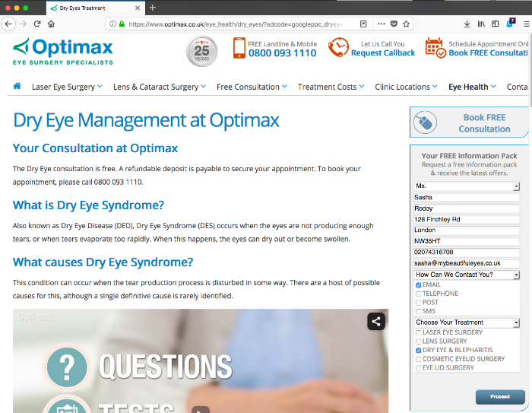Click the Questions video thumbnail

(201, 361)
